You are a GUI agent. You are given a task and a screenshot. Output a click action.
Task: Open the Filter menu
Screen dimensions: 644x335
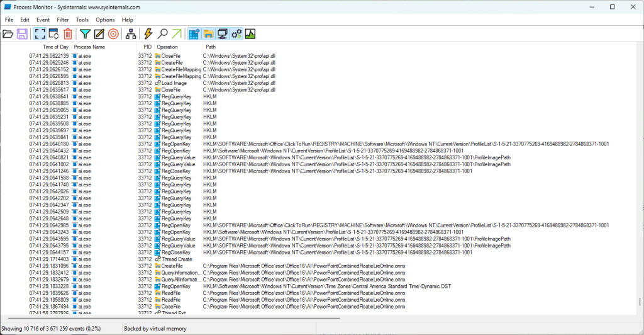pyautogui.click(x=63, y=20)
